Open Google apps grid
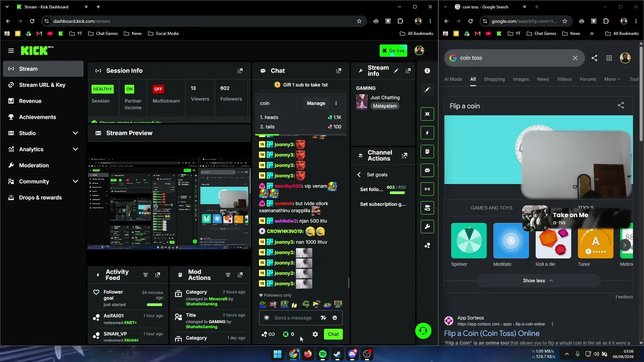Screen dimensions: 644x362 (609, 58)
